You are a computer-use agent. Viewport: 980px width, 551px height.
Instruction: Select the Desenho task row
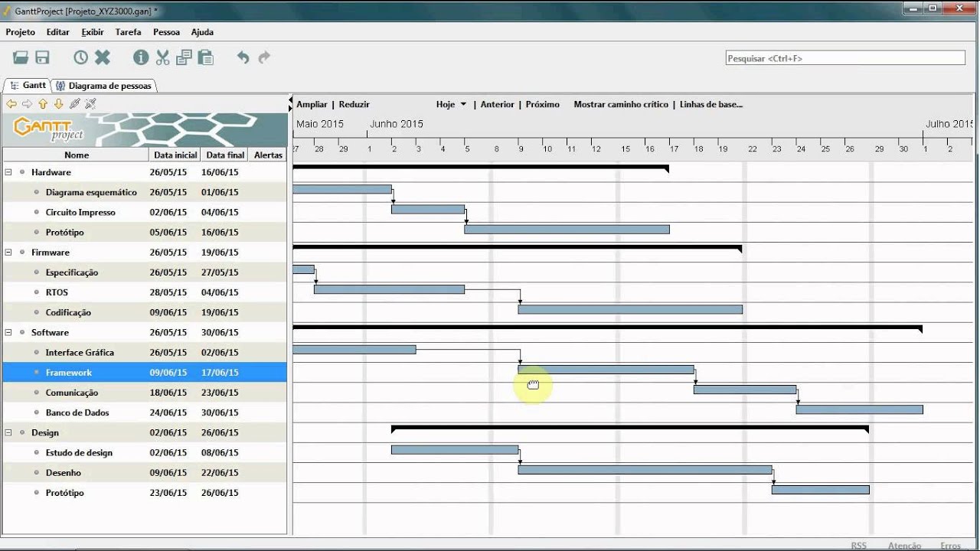tap(145, 473)
